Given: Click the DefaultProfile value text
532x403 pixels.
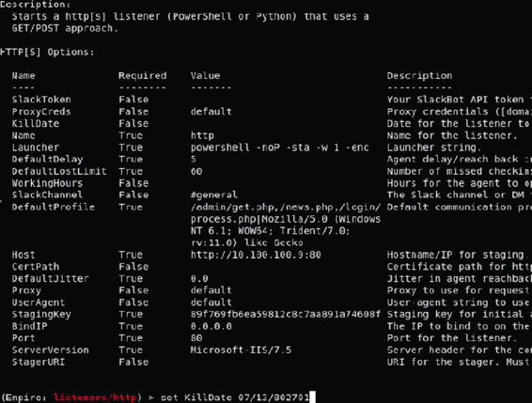Looking at the screenshot, I should pyautogui.click(x=286, y=225).
